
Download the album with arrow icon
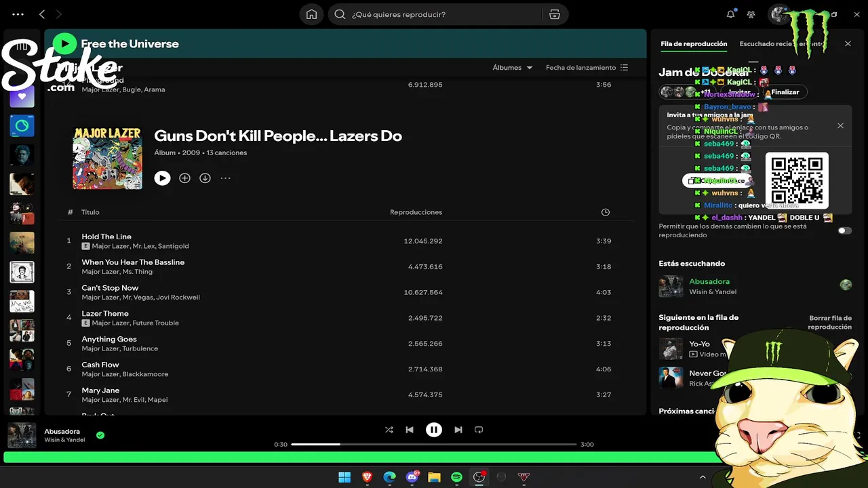(x=205, y=178)
